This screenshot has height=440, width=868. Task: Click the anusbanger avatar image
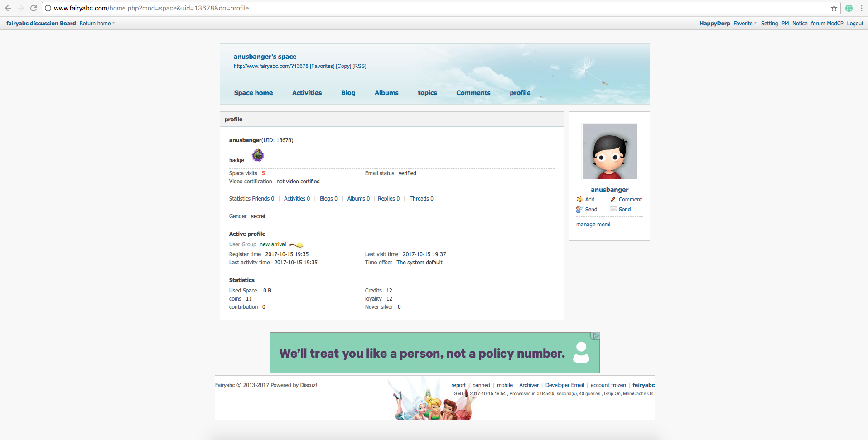point(609,152)
